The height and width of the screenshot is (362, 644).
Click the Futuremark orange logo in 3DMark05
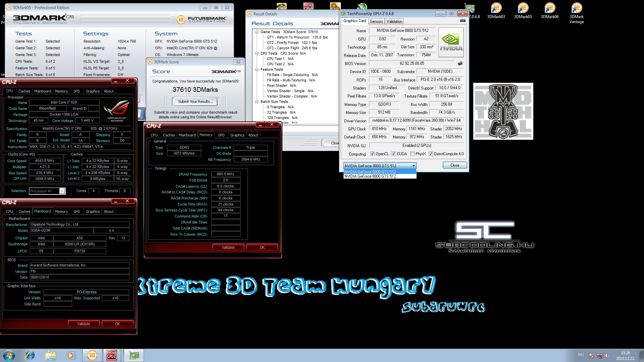click(181, 19)
